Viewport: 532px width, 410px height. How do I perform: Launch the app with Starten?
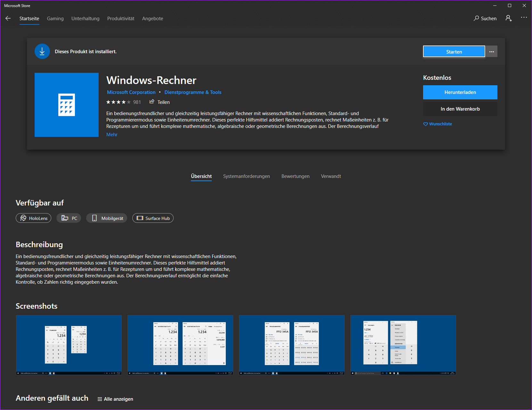tap(454, 52)
